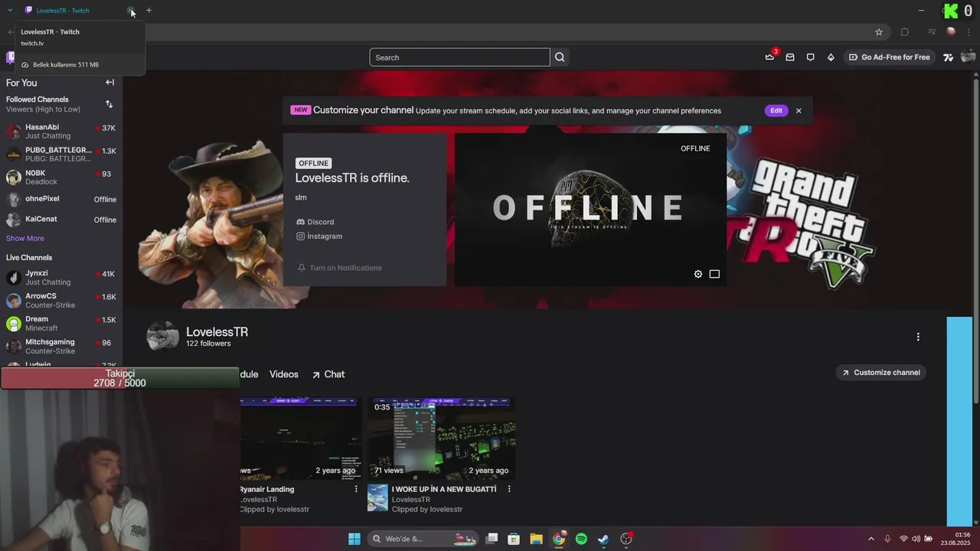Open options for Ryanair Landing clip

pos(356,489)
